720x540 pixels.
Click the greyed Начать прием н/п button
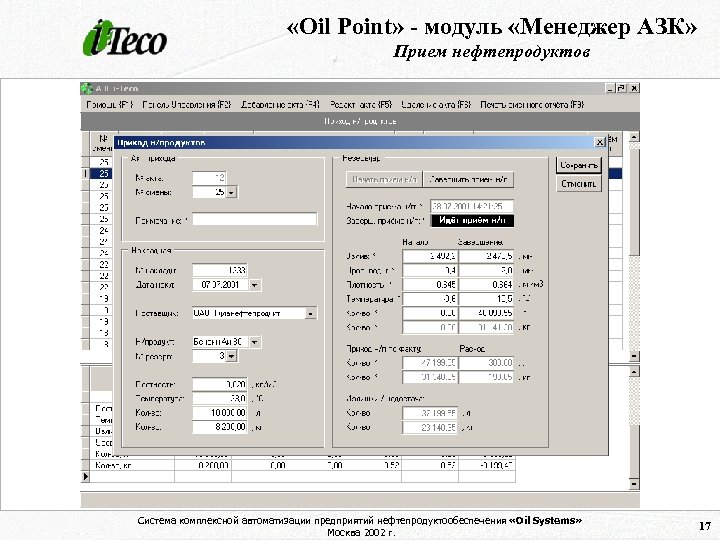pyautogui.click(x=384, y=180)
